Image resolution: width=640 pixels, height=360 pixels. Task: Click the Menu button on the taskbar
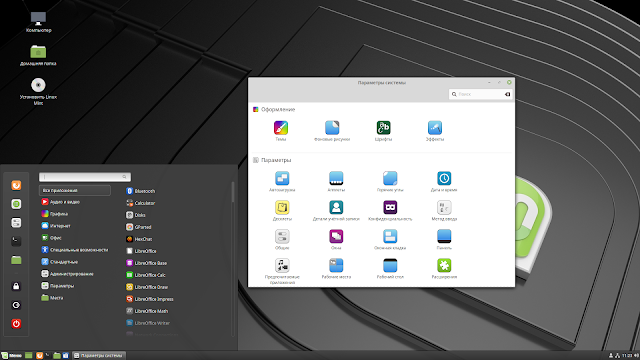(11, 356)
